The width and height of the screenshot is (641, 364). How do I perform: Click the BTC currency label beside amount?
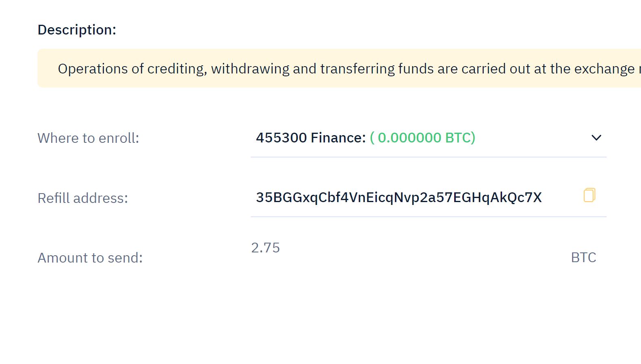pos(583,258)
